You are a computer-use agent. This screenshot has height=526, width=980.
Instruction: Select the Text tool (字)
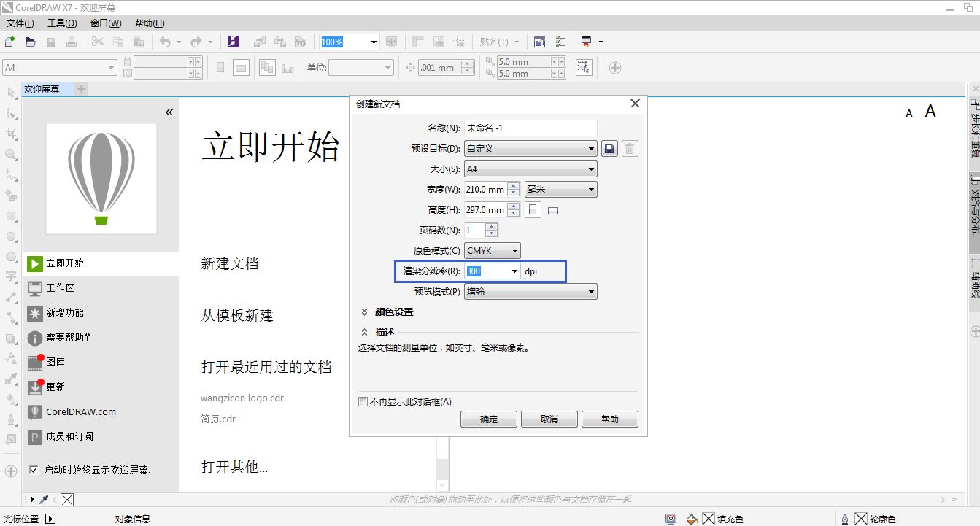[11, 276]
